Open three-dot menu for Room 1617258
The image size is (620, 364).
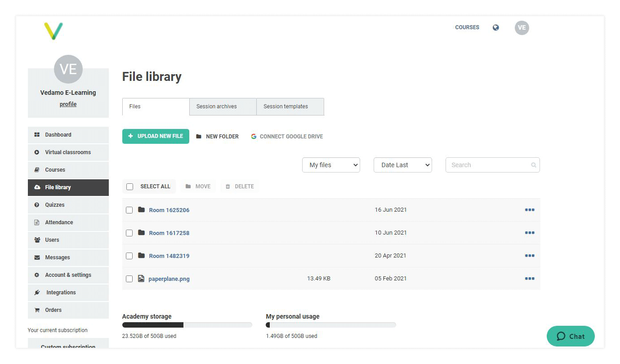click(x=530, y=233)
